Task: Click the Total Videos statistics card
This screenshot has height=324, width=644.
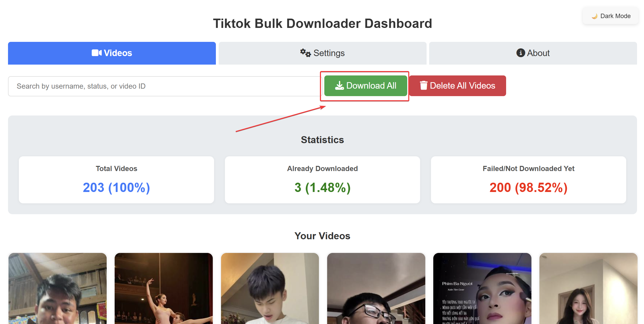Action: [116, 180]
